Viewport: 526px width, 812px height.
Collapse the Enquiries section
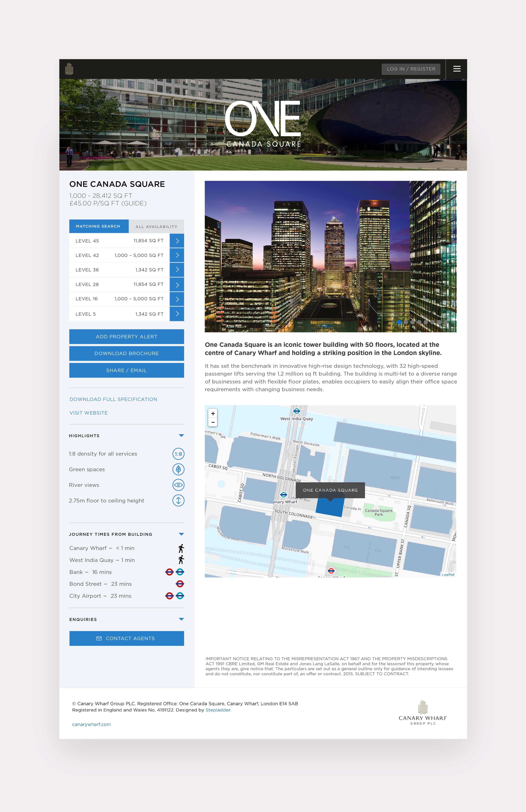click(x=181, y=619)
